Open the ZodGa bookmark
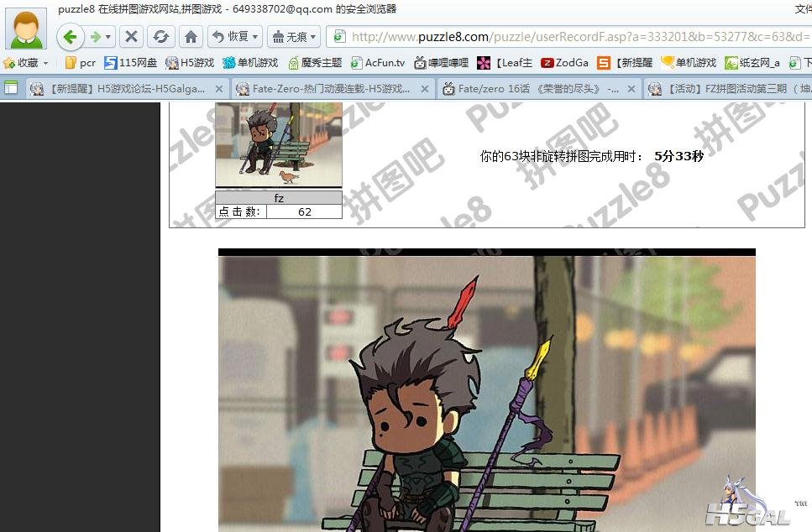 (x=564, y=63)
